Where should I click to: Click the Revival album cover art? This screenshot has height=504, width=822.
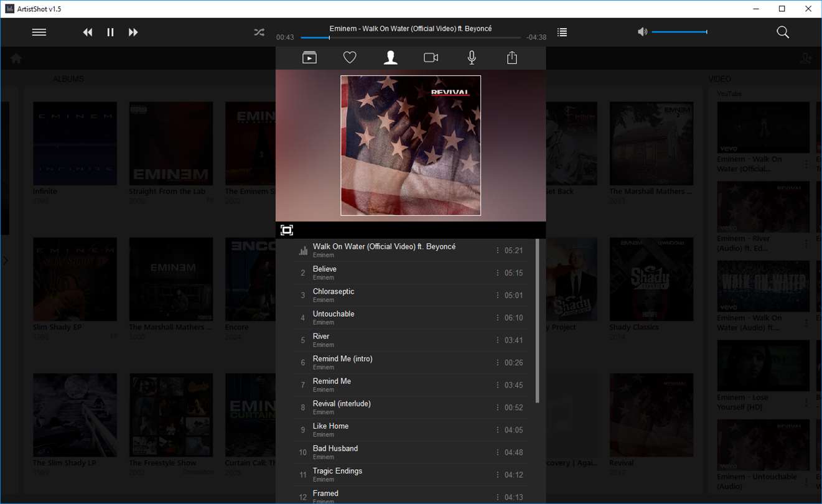[x=411, y=146]
